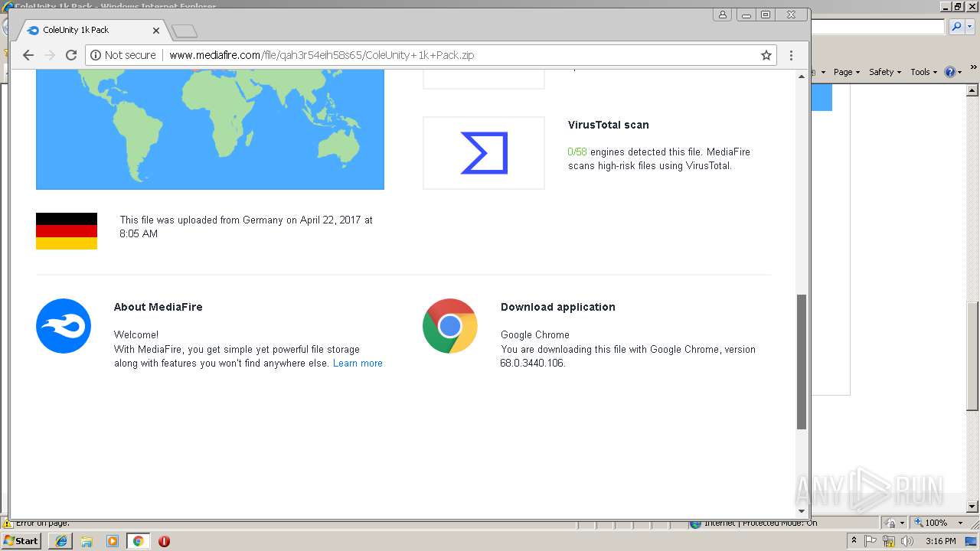
Task: Click the red stop icon in taskbar
Action: point(164,541)
